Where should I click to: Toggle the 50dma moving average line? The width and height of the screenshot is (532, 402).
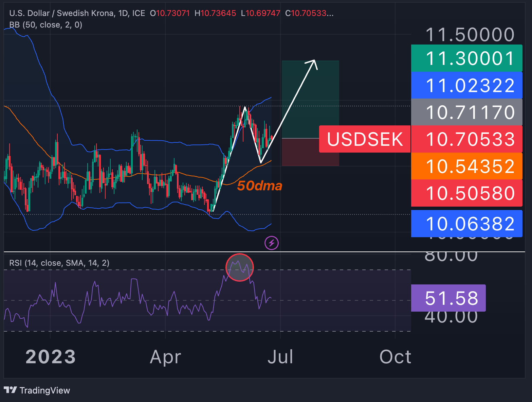[x=259, y=186]
